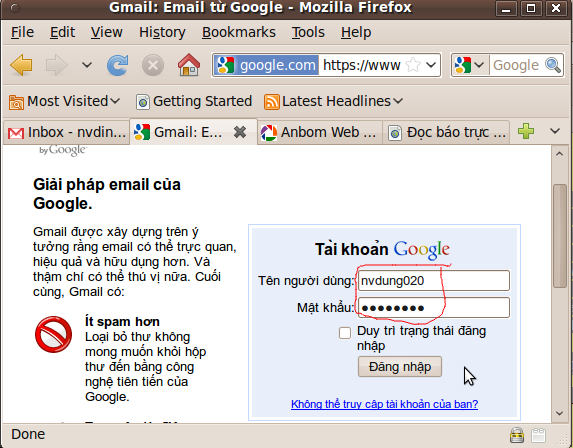
Task: Click the Most Visited folder icon
Action: point(16,102)
